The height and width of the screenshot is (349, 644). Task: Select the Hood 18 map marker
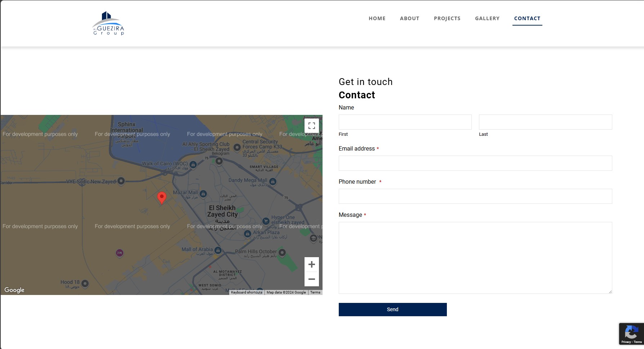coord(85,283)
